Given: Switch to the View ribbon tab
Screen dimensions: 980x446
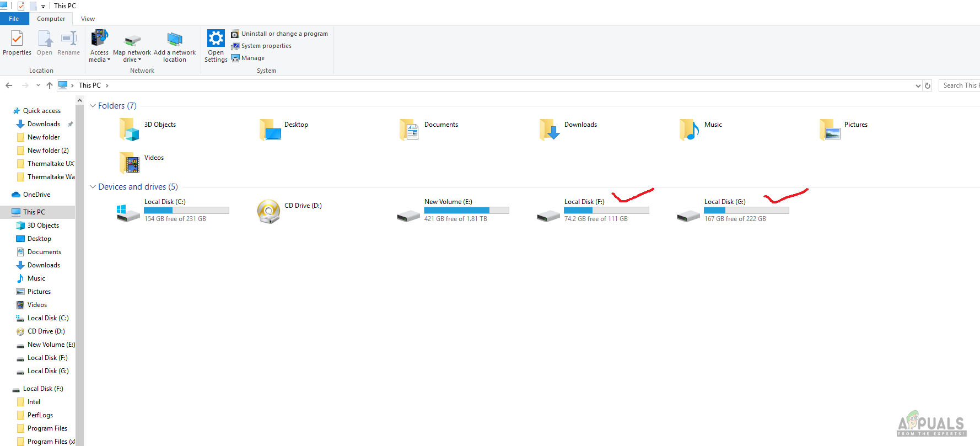Looking at the screenshot, I should pyautogui.click(x=88, y=19).
